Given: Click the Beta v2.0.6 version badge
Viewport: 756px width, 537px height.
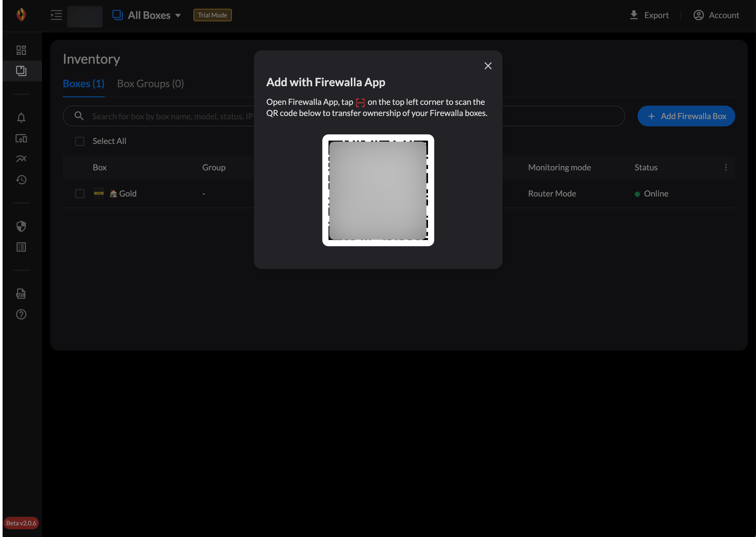Looking at the screenshot, I should [x=21, y=523].
